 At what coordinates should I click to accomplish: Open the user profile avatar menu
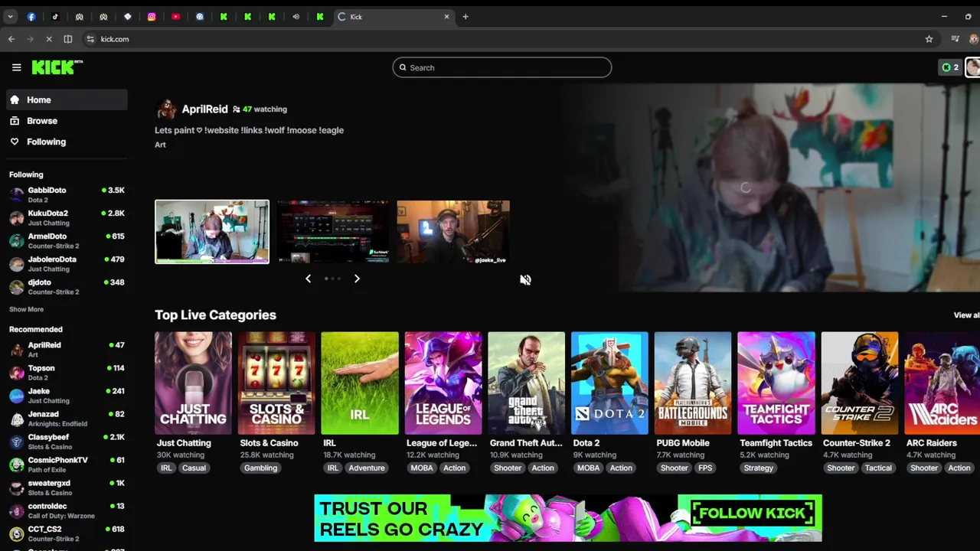click(x=972, y=67)
